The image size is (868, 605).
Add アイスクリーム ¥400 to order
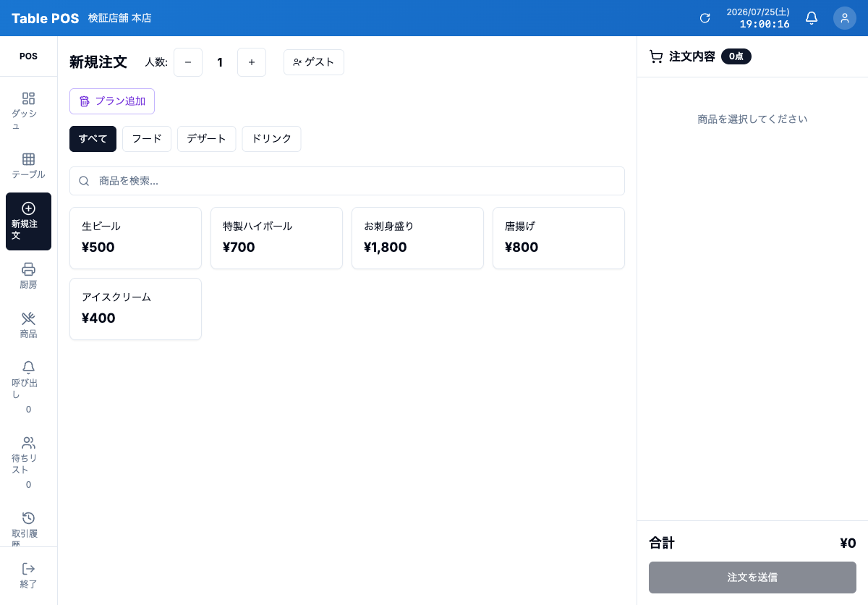click(x=135, y=309)
